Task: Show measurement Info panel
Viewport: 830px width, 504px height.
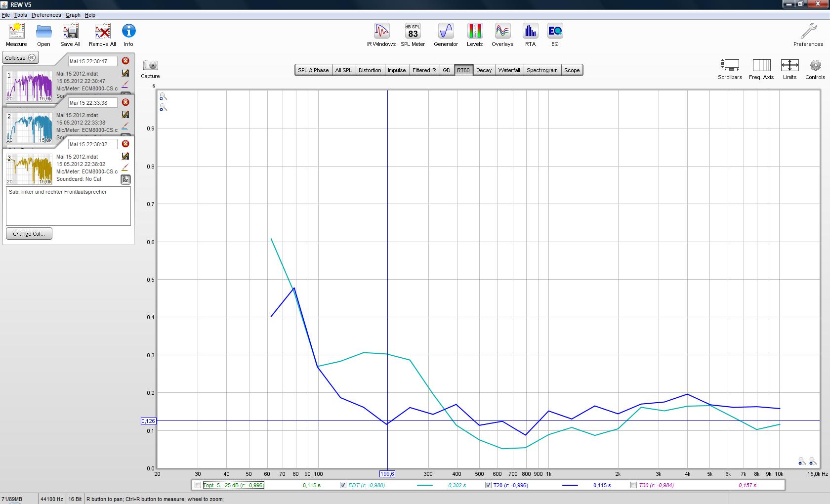Action: click(x=128, y=35)
